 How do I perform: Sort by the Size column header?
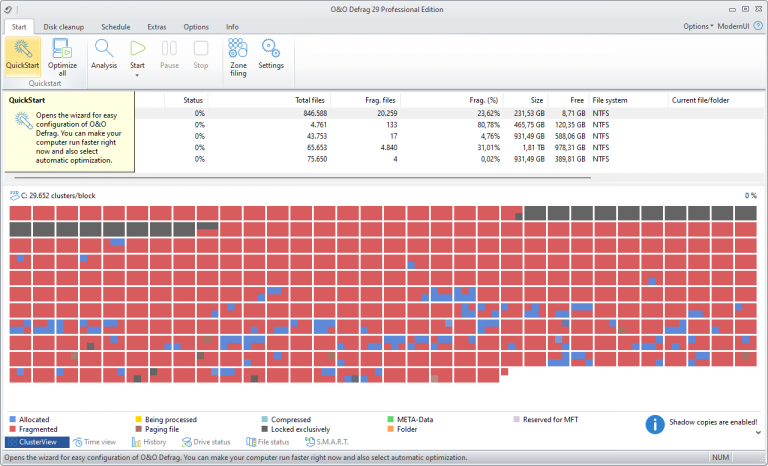526,100
